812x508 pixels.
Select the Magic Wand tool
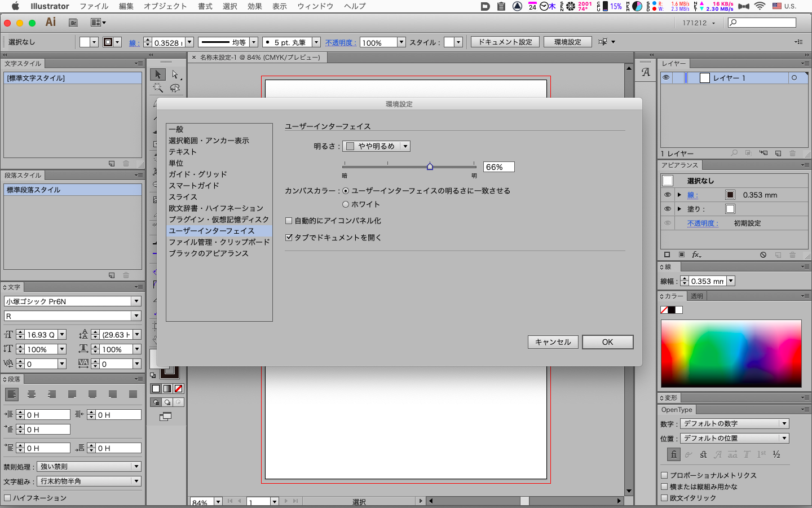click(x=158, y=88)
